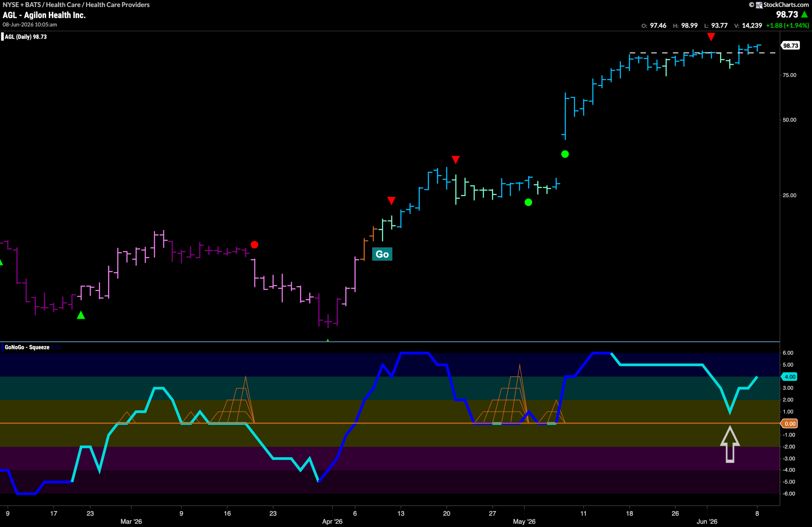Click the Jun '26 date axis label
This screenshot has width=812, height=527.
[707, 522]
